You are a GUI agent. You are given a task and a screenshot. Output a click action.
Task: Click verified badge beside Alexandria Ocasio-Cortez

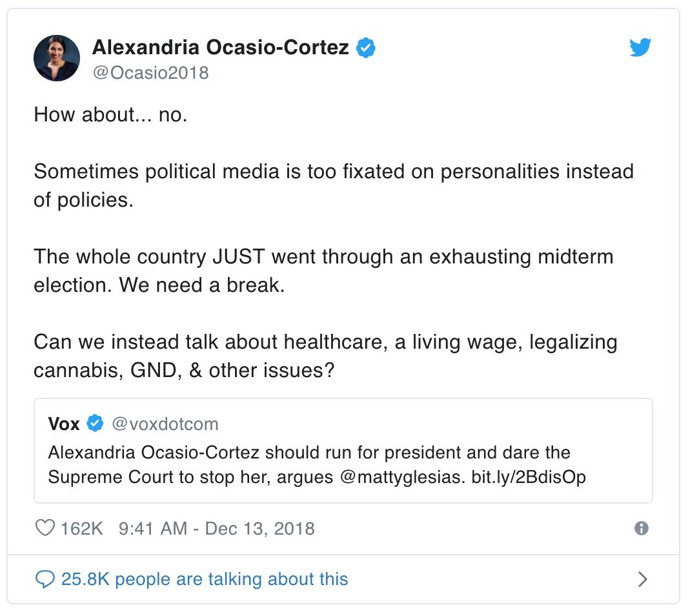tap(366, 47)
